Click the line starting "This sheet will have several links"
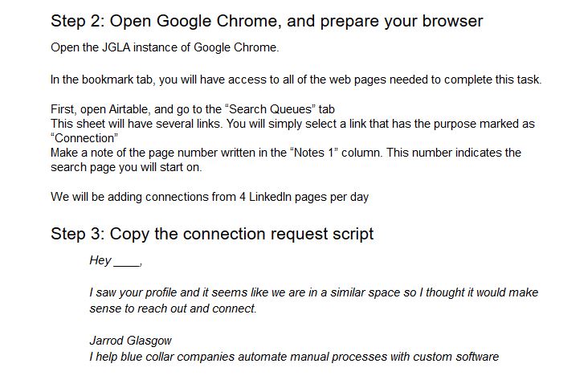Screen dimensions: 588x380 (292, 124)
